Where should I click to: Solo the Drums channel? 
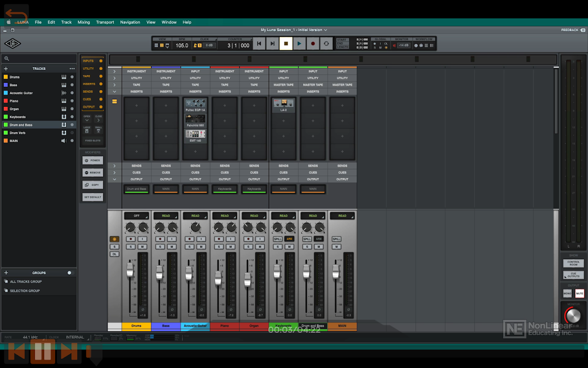[130, 247]
